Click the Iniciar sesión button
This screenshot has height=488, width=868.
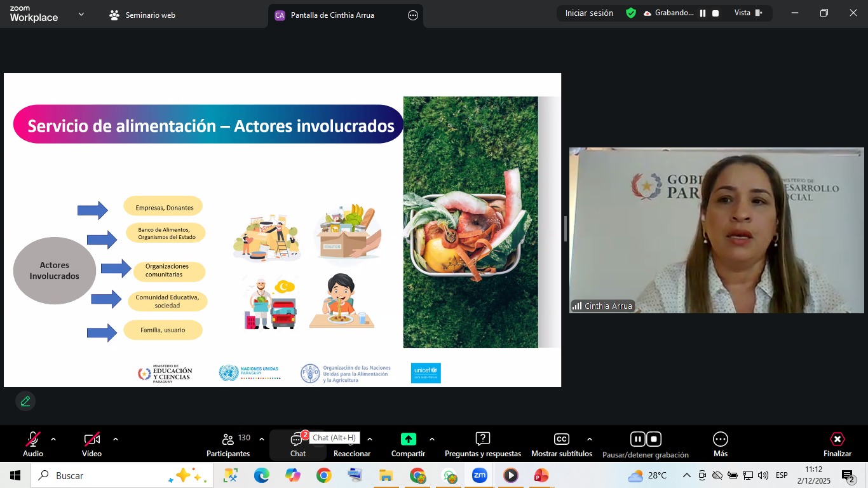(588, 13)
